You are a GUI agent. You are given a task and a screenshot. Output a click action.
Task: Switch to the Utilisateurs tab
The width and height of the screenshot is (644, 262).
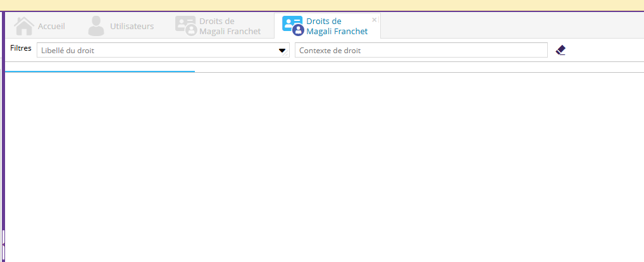tap(121, 26)
